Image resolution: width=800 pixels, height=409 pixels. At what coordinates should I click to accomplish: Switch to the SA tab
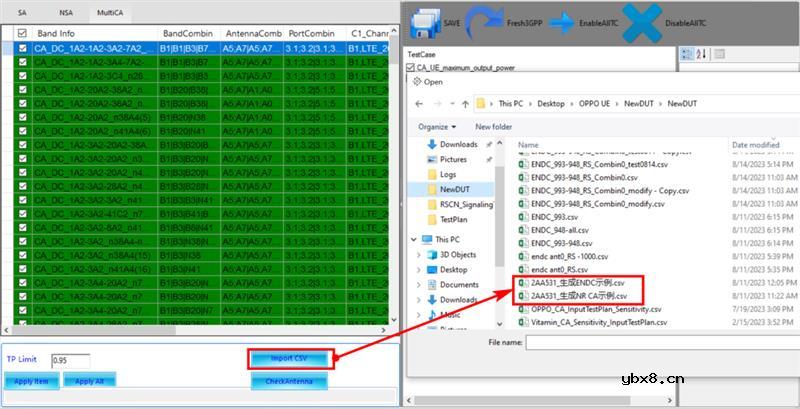[x=22, y=13]
